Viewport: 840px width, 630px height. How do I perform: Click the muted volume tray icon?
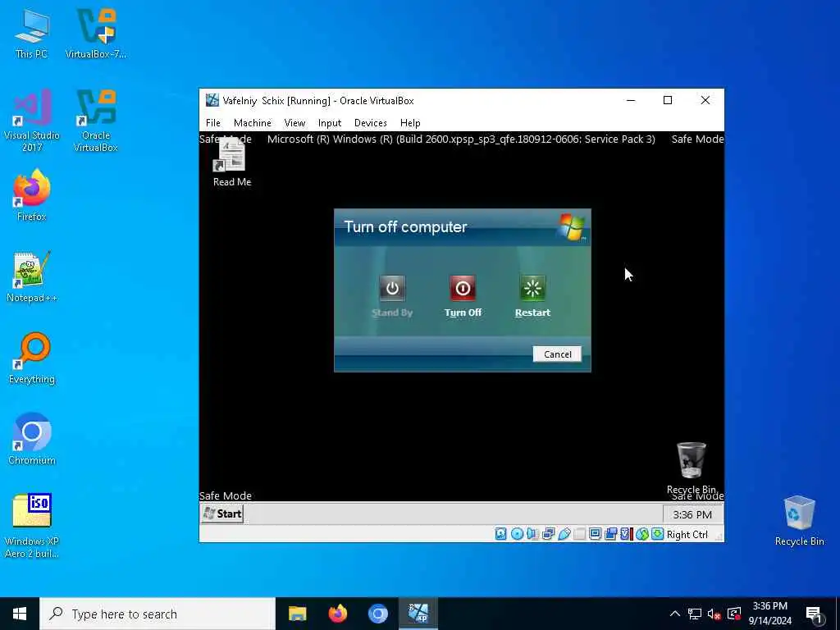coord(714,614)
